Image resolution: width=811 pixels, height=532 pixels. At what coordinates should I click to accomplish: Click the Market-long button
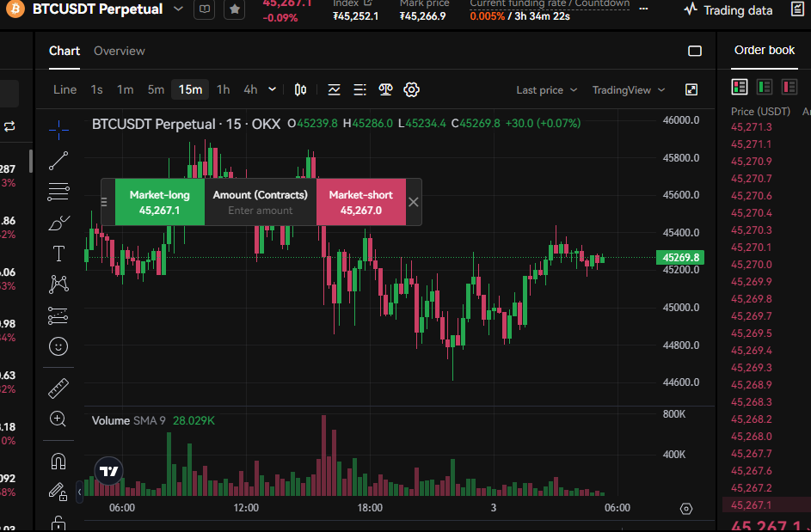[159, 202]
